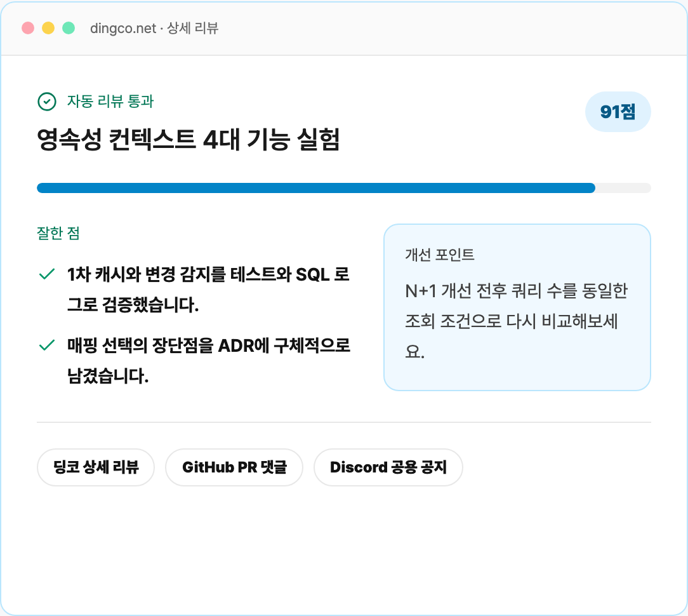
Task: Click the checkmark beside 1차 캐시와 변경 감지
Action: tap(47, 274)
